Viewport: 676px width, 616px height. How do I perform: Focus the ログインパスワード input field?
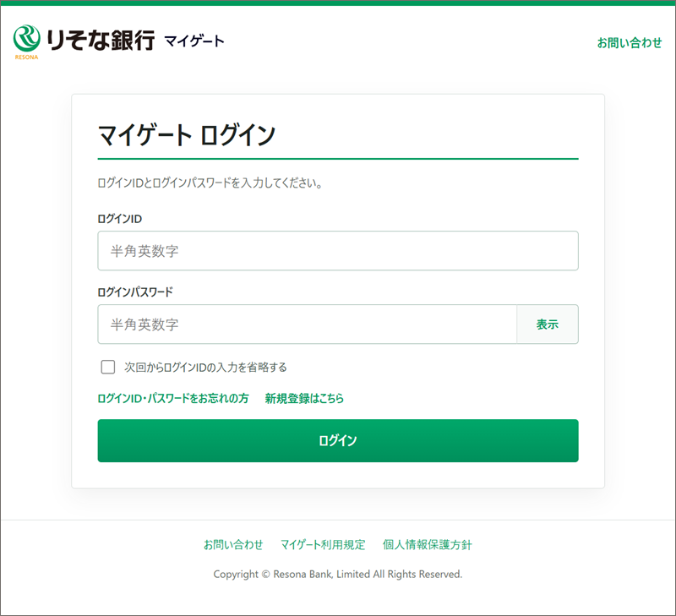pyautogui.click(x=307, y=324)
